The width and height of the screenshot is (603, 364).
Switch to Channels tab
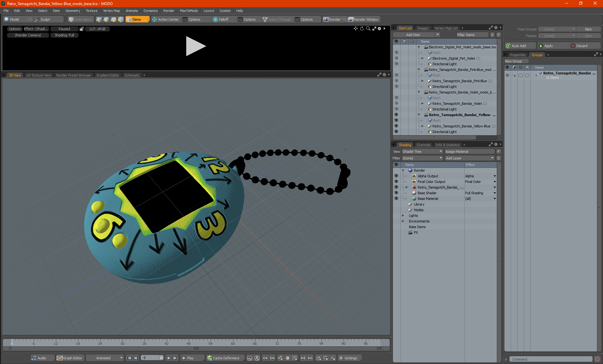[423, 145]
